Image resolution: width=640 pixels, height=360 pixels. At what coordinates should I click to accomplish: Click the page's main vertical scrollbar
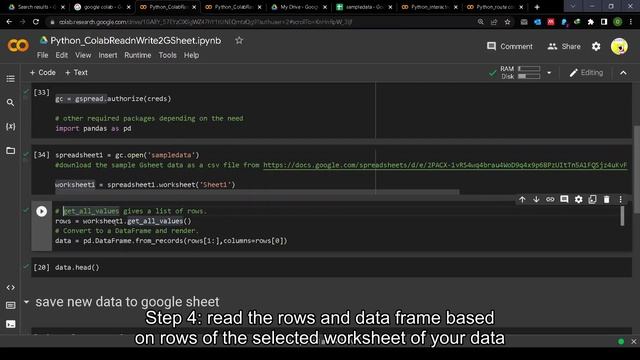coord(637,169)
